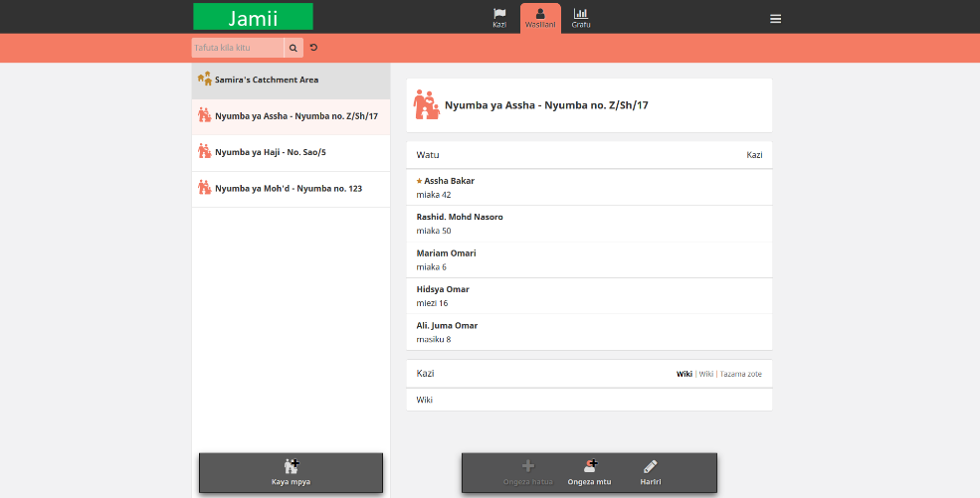This screenshot has height=498, width=980.
Task: Reset the search with refresh icon
Action: point(313,48)
